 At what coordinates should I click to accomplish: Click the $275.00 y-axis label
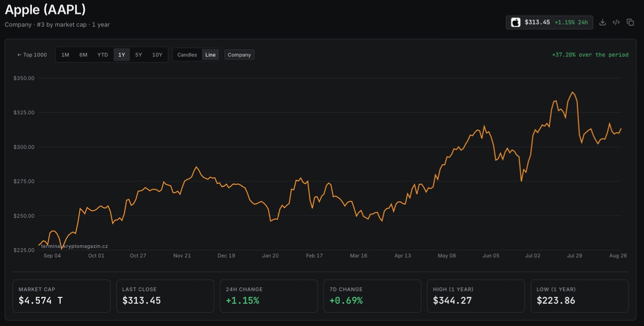(x=24, y=182)
